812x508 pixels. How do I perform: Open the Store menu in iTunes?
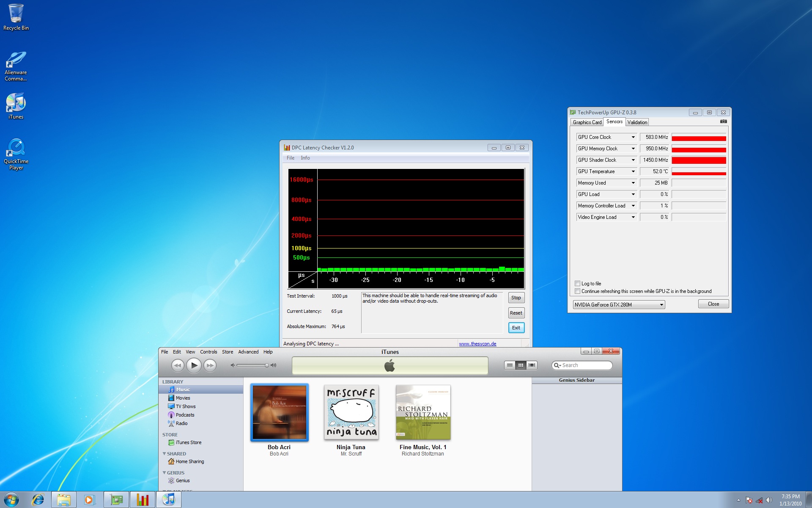[228, 352]
